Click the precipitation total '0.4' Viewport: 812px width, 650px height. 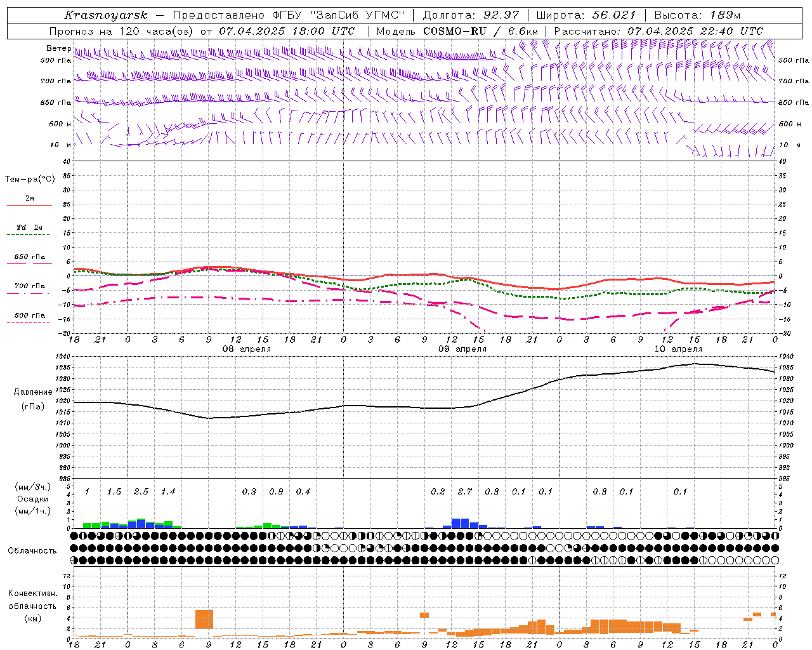(x=303, y=492)
